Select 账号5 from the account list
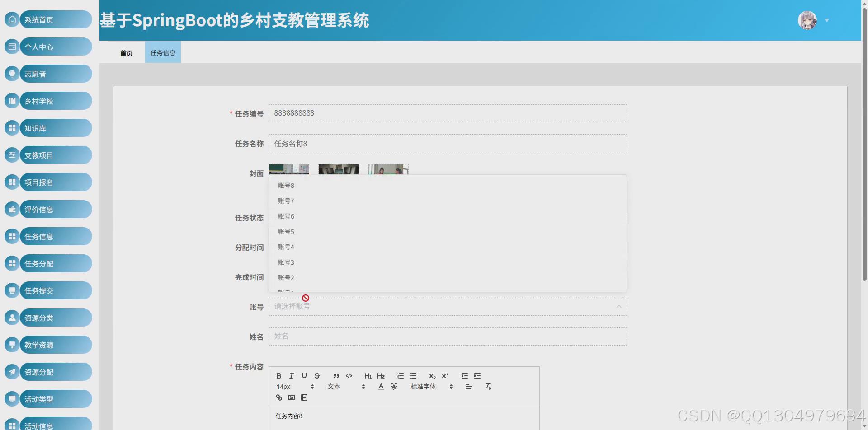The width and height of the screenshot is (868, 430). [286, 231]
